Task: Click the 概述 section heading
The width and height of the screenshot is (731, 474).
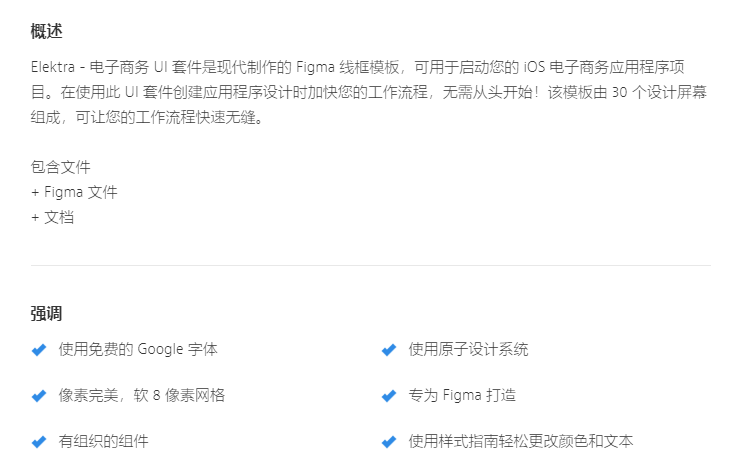Action: pyautogui.click(x=47, y=31)
